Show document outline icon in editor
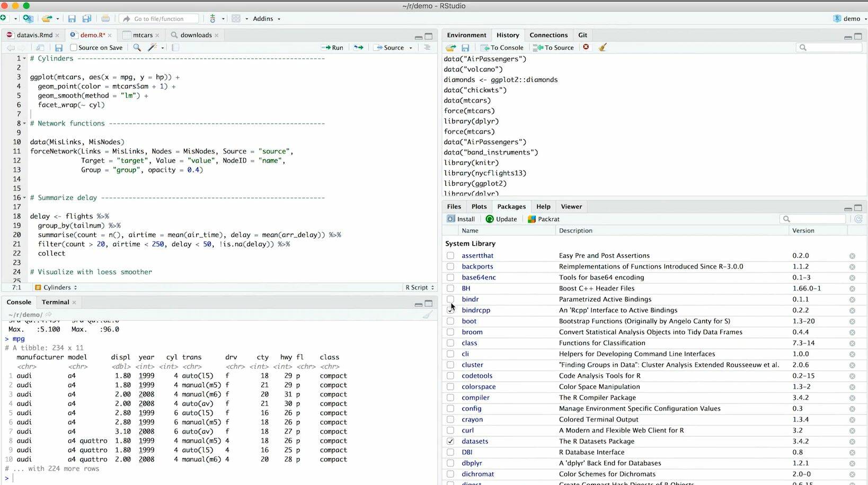The image size is (868, 485). (427, 48)
